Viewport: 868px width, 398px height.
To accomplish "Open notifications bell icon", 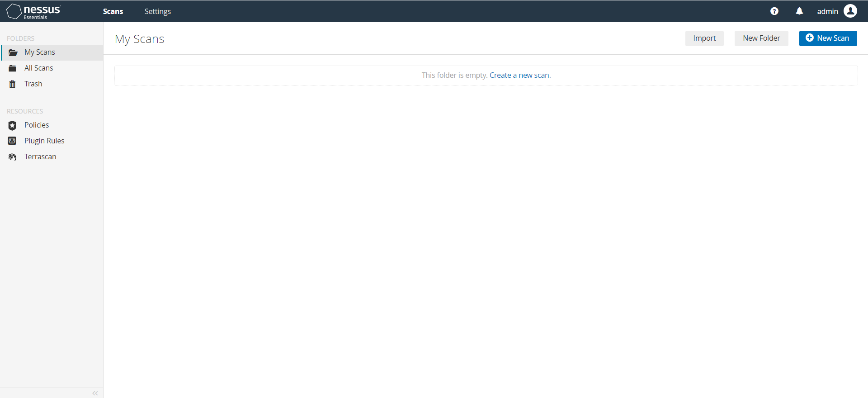I will tap(799, 11).
